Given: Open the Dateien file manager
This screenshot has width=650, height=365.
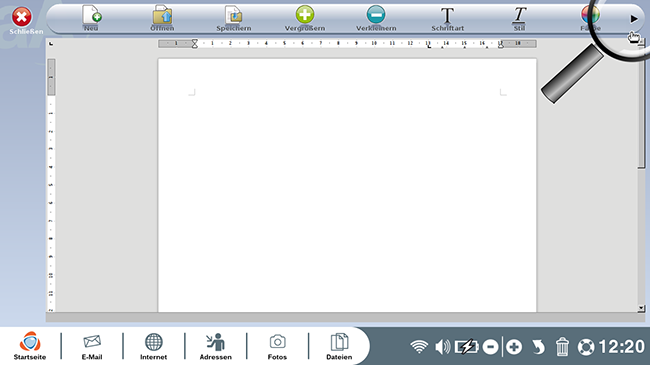Looking at the screenshot, I should coord(339,346).
